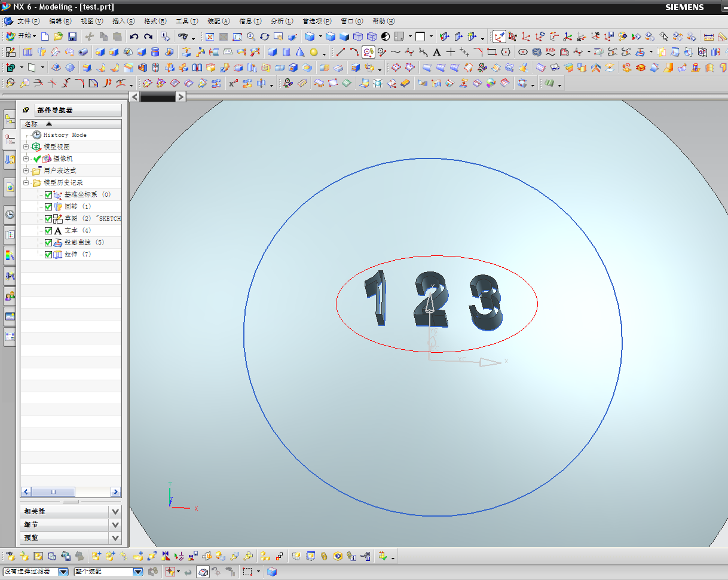Viewport: 728px width, 580px height.
Task: Uncheck the 投影曲线 (5) feature checkbox
Action: pyautogui.click(x=49, y=243)
